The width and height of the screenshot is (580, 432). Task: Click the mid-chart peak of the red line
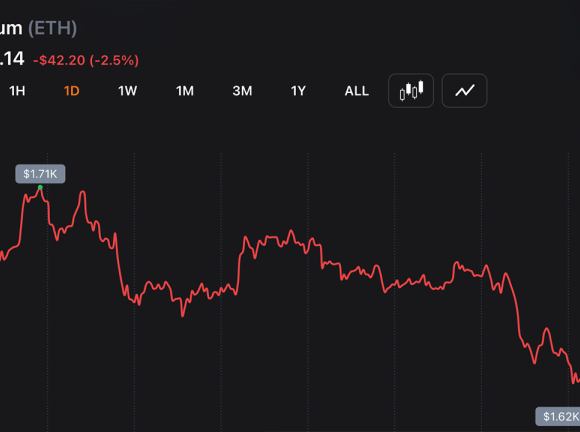click(291, 231)
